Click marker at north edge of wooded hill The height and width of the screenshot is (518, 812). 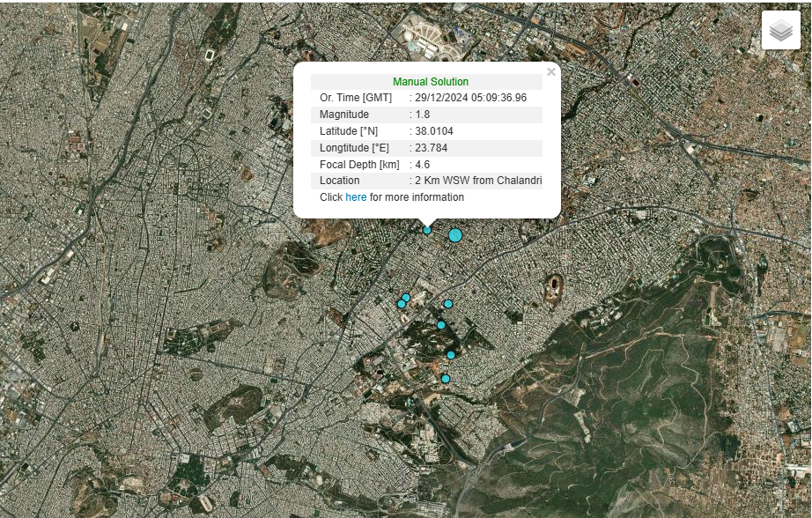pos(441,325)
